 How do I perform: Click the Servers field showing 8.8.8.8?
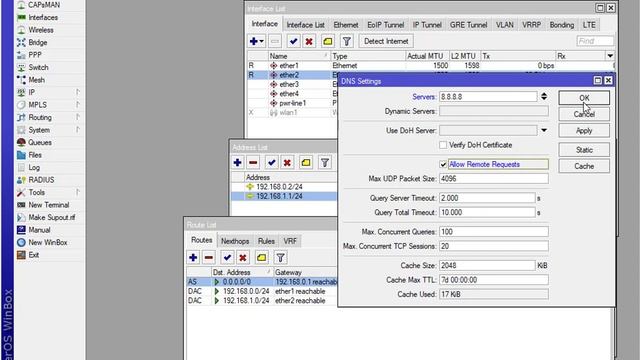coord(488,97)
